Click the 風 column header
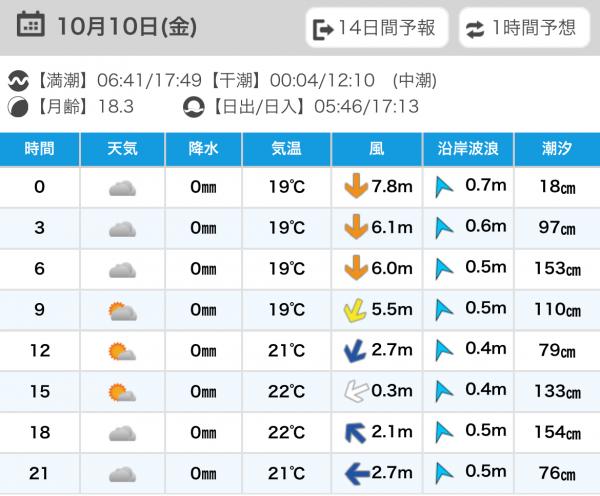The height and width of the screenshot is (496, 600). 376,149
